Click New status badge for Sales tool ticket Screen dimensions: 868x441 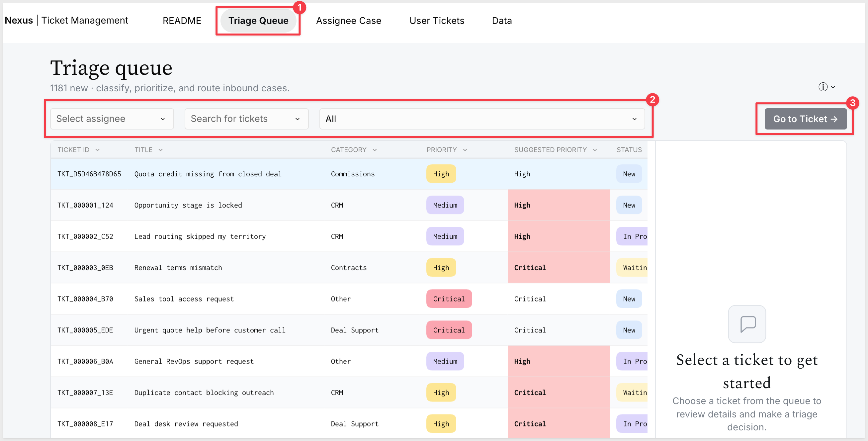click(629, 299)
